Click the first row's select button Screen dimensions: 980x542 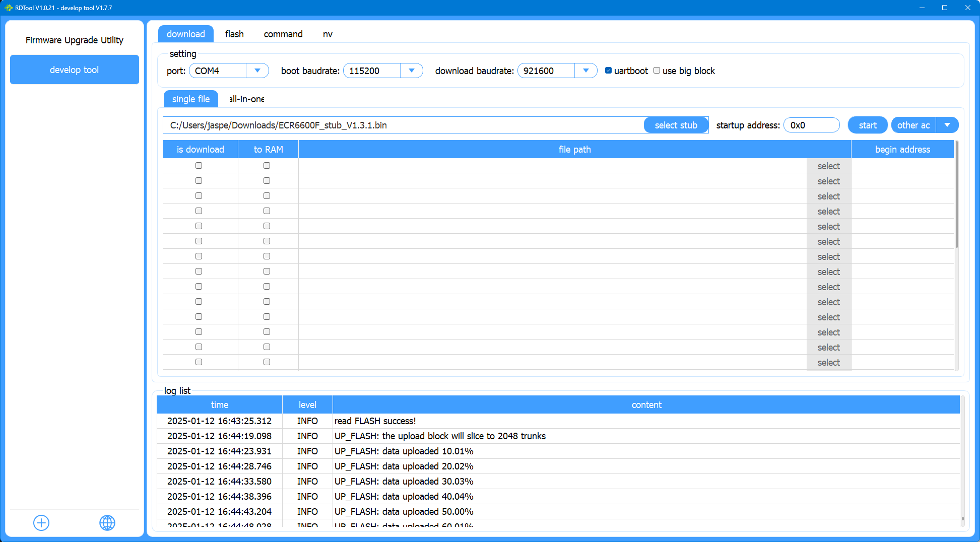(x=829, y=166)
